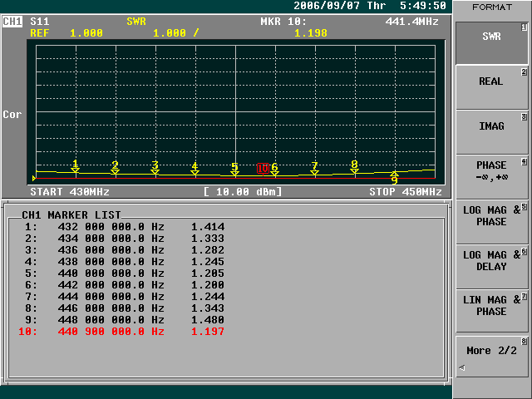532x399 pixels.
Task: Click marker 1 on the trace
Action: pyautogui.click(x=76, y=166)
